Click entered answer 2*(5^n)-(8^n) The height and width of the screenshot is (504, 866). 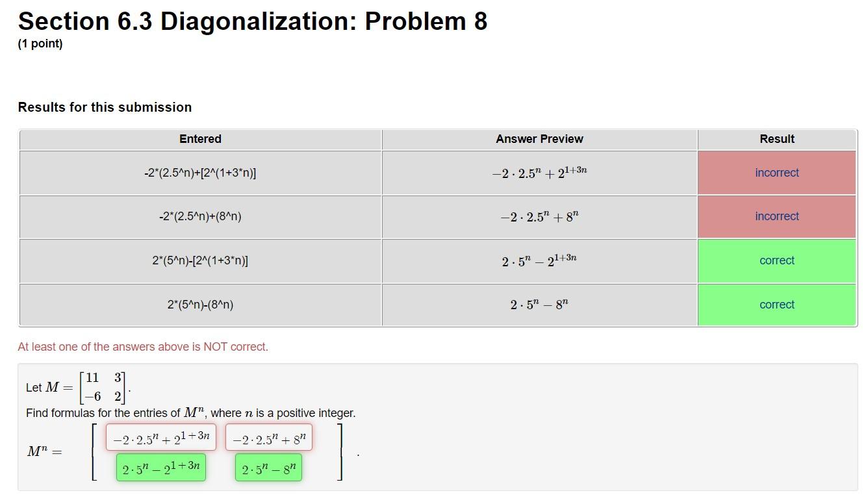coord(200,304)
